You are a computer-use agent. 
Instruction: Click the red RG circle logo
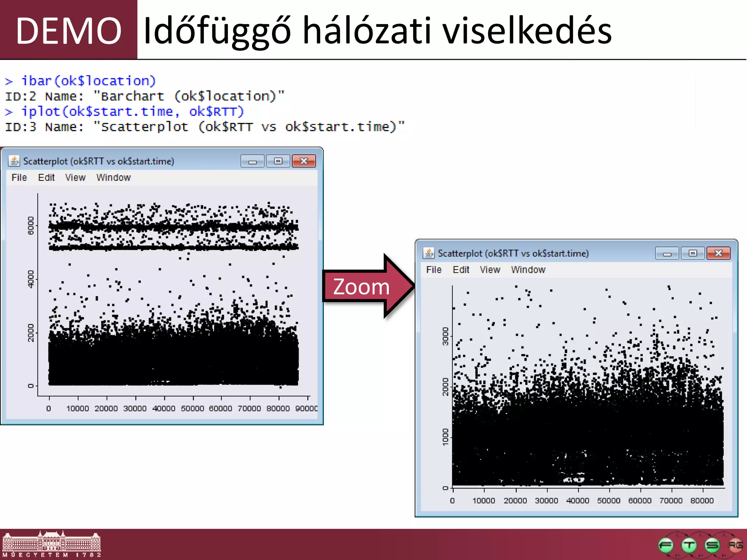click(735, 545)
